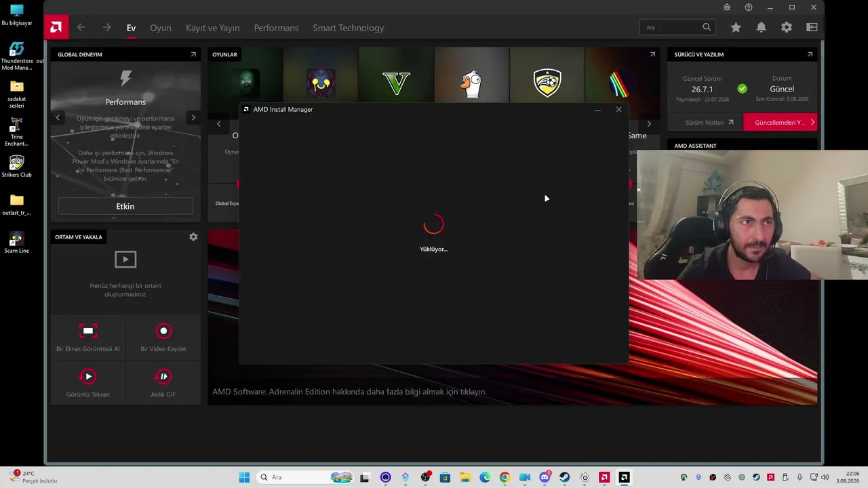Launch Strikers Club desktop shortcut
Screen dimensions: 868x488
pos(17,167)
